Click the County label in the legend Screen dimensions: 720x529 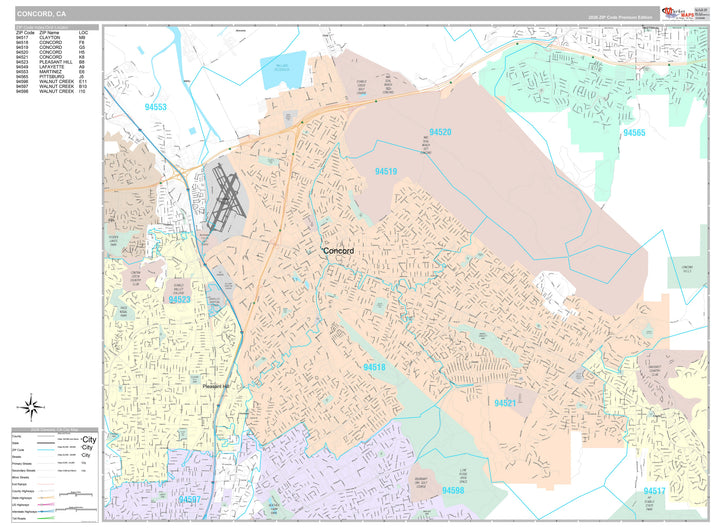coord(17,436)
